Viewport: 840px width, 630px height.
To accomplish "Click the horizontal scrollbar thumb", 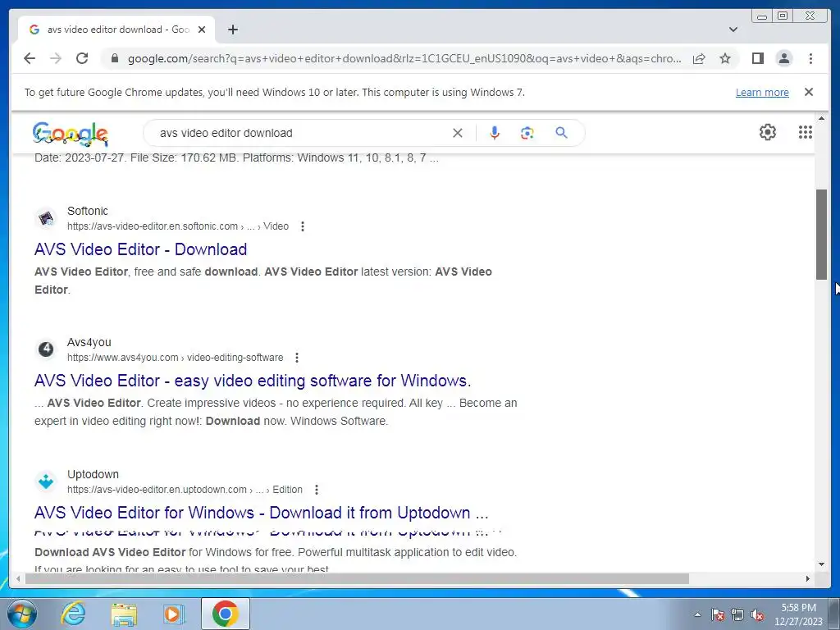I will 357,578.
